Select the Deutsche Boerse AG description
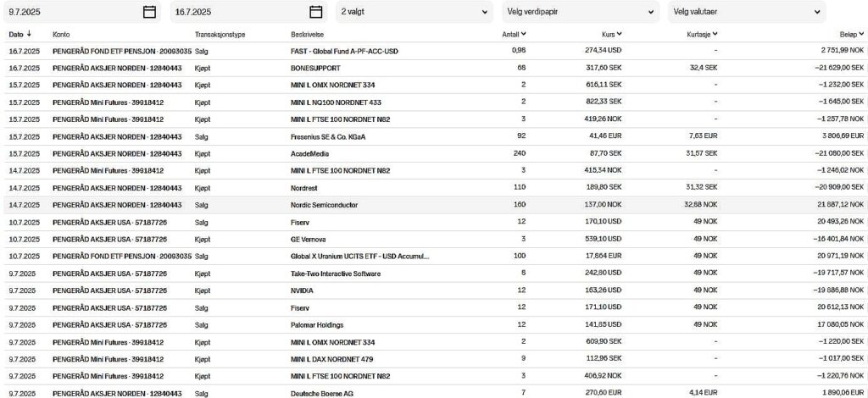 click(x=321, y=394)
